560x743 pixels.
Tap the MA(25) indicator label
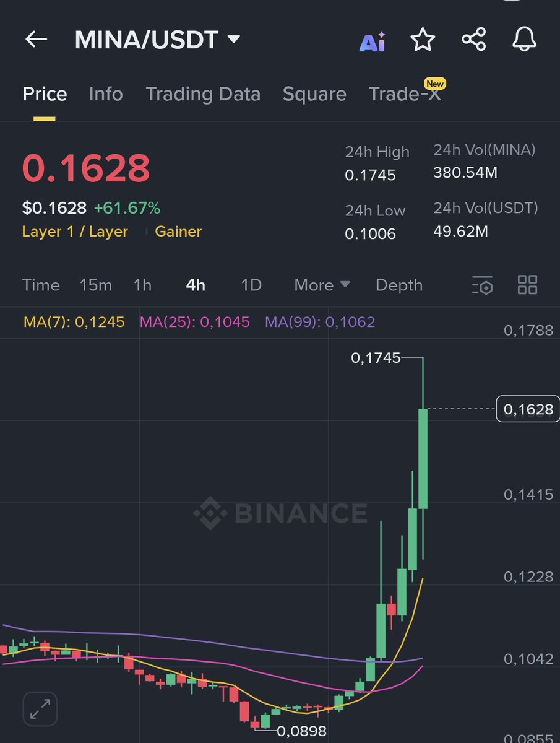[194, 322]
